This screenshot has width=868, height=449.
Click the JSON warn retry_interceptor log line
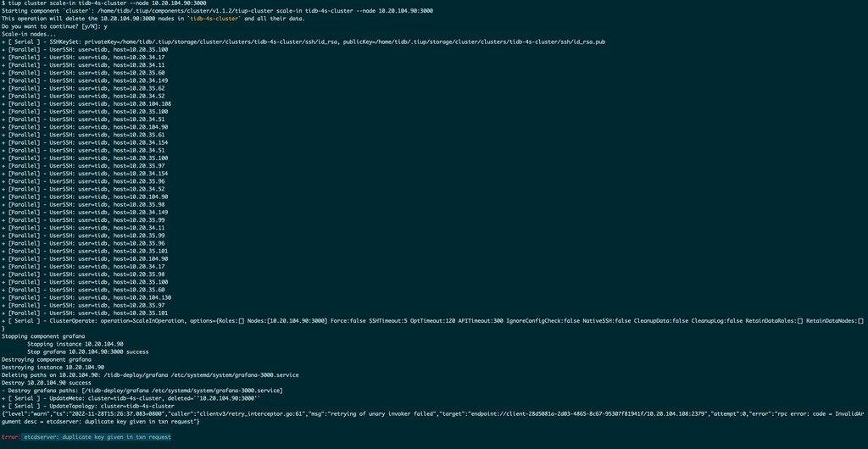click(432, 418)
